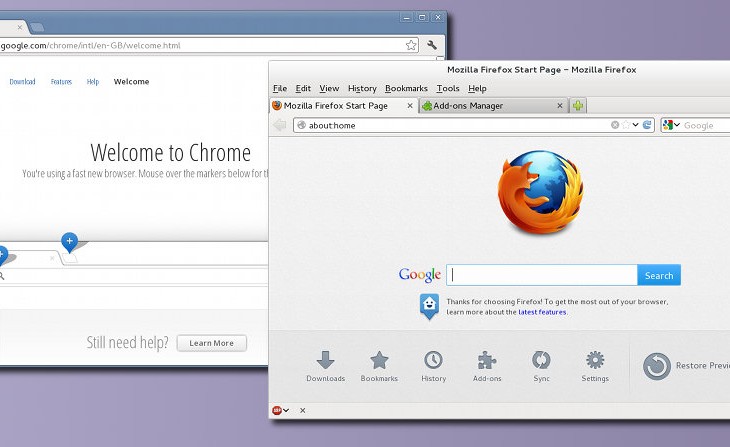Click the large Firefox logo

tap(541, 192)
